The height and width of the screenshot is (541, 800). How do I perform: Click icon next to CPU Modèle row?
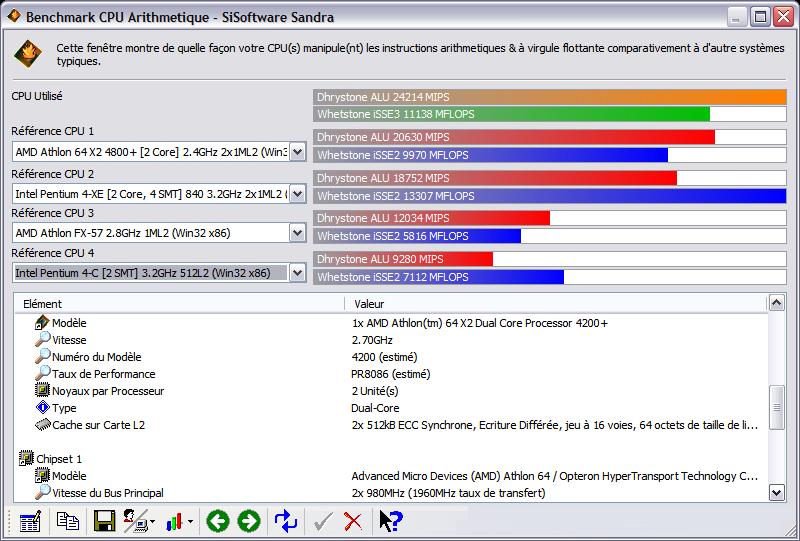(x=42, y=323)
